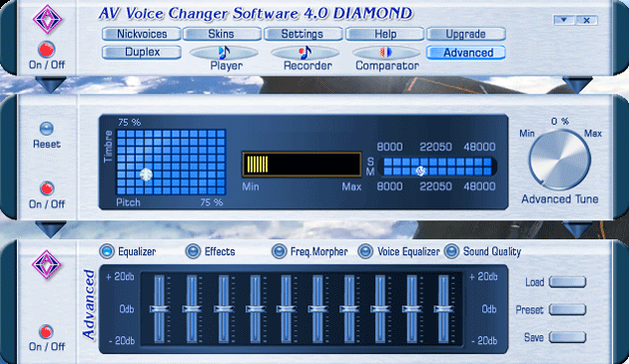The image size is (629, 364).
Task: Collapse morpher panel using right triangle arrow
Action: pos(578,229)
